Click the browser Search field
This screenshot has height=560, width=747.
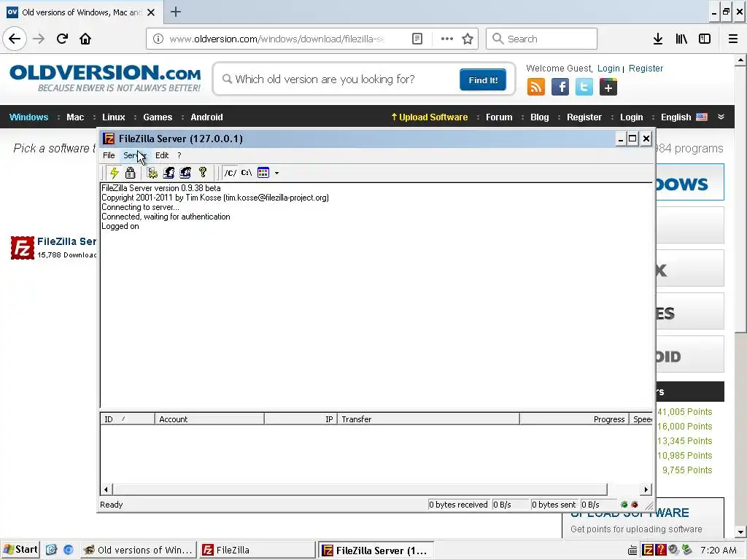tap(542, 39)
